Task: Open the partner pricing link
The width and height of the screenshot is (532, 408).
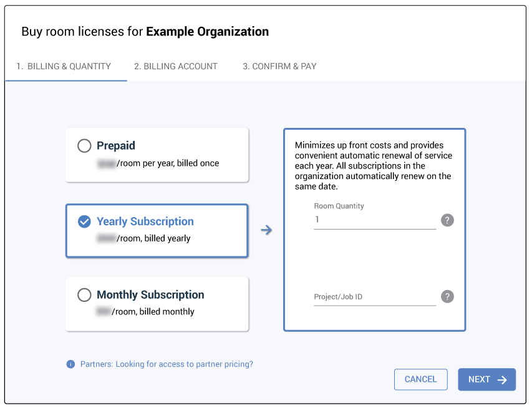Action: 167,364
